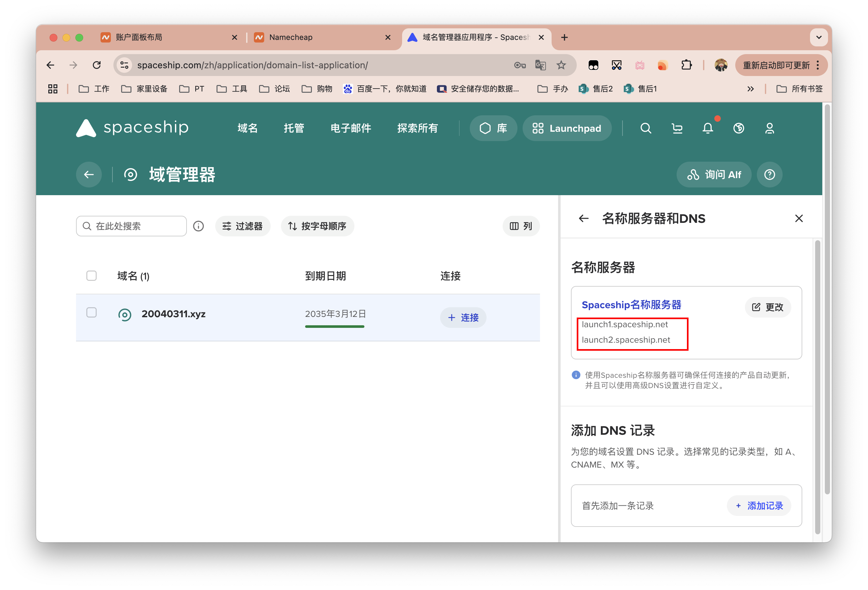Open a new browser tab
This screenshot has width=868, height=590.
point(564,37)
